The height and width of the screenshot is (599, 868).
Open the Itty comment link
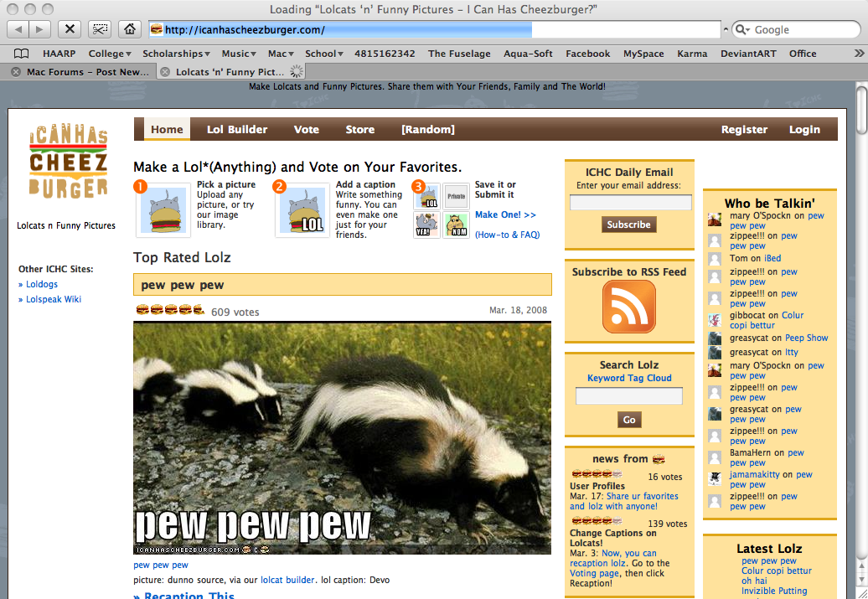pyautogui.click(x=792, y=352)
